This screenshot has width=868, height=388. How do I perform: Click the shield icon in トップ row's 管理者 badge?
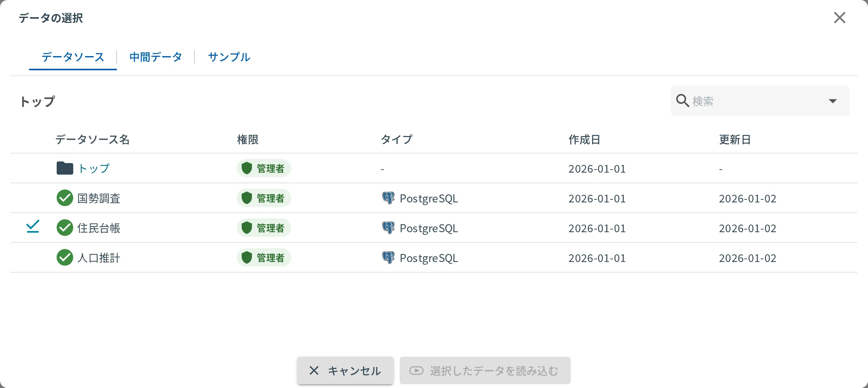(247, 168)
